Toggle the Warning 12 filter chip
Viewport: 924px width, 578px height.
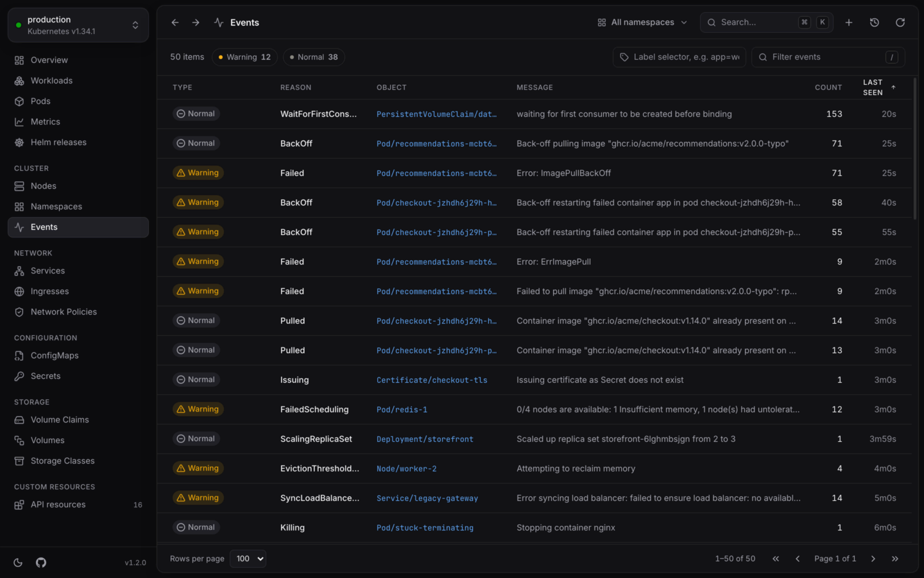point(244,57)
